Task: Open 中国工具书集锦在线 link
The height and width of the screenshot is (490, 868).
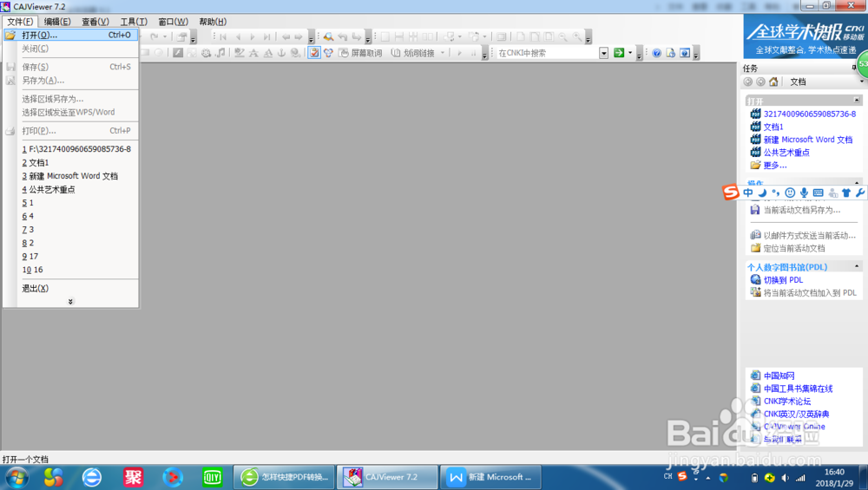Action: (x=799, y=389)
